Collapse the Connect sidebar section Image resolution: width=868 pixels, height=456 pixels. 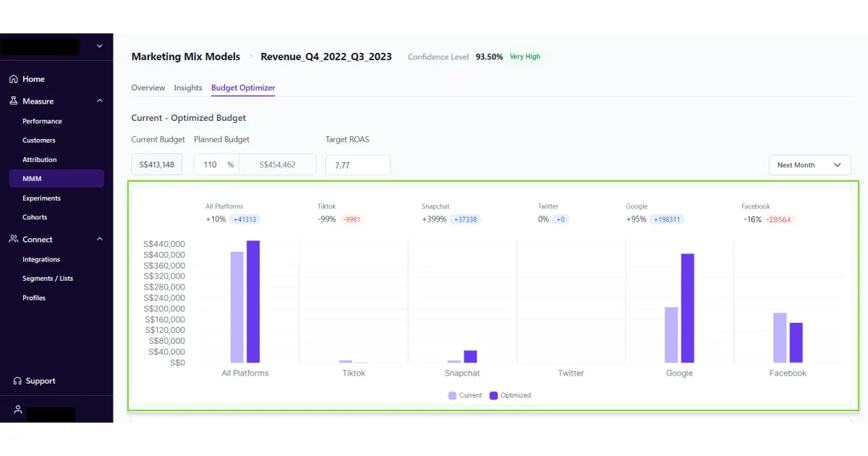100,239
